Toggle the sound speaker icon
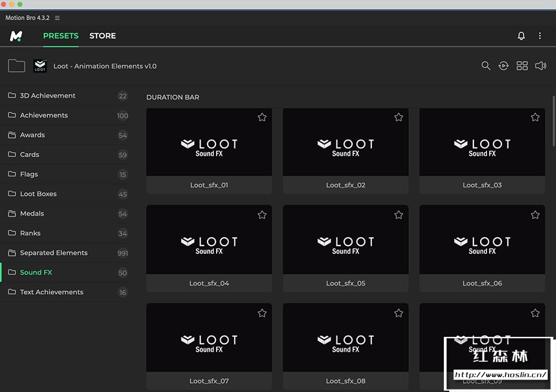Image resolution: width=556 pixels, height=392 pixels. 541,66
